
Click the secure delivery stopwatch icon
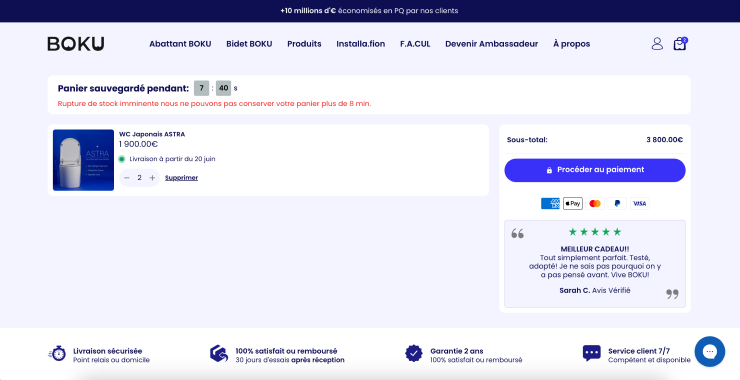coord(57,353)
